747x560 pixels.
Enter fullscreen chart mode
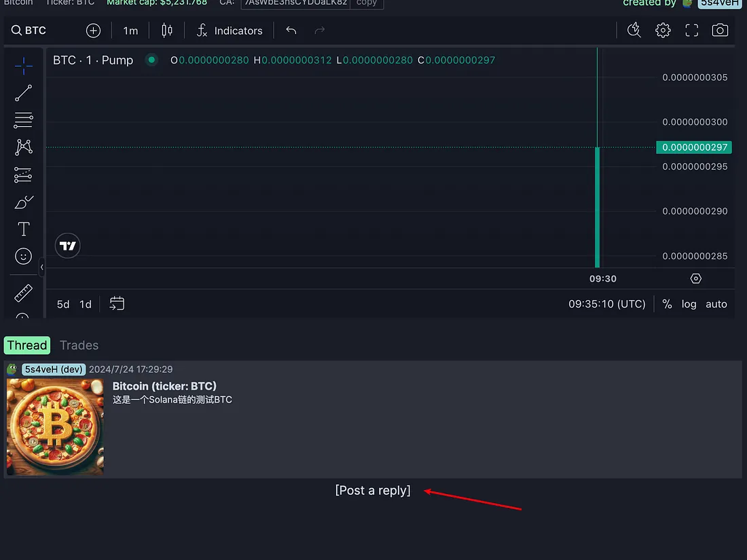pos(692,31)
